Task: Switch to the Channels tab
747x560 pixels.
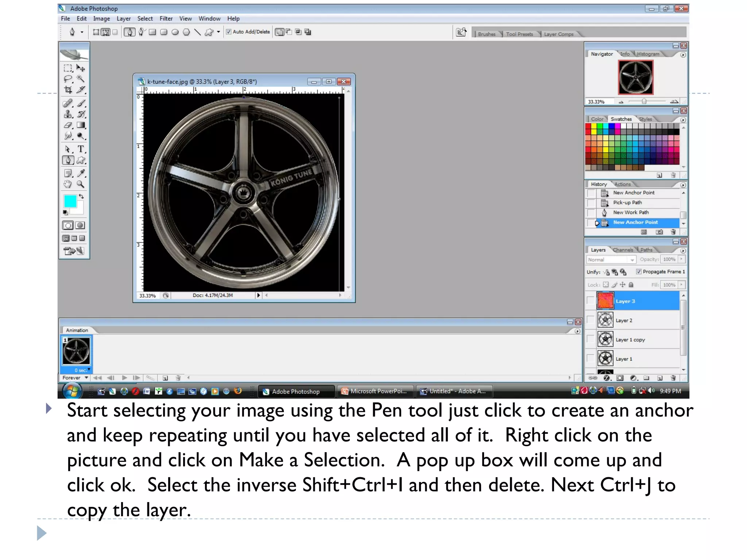Action: 623,250
